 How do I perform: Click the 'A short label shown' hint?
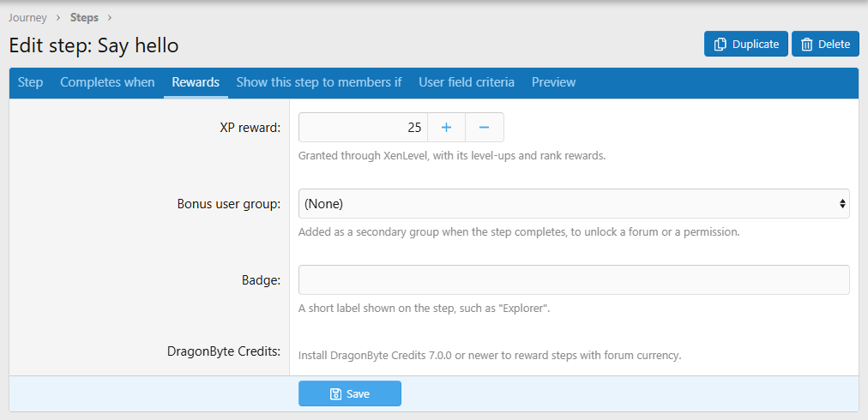[424, 309]
